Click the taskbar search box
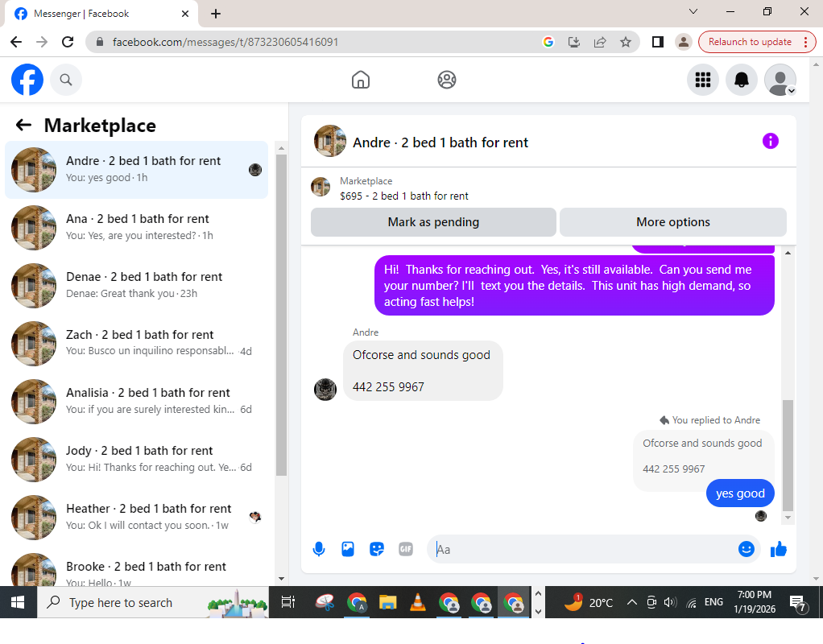The height and width of the screenshot is (644, 823). 153,602
